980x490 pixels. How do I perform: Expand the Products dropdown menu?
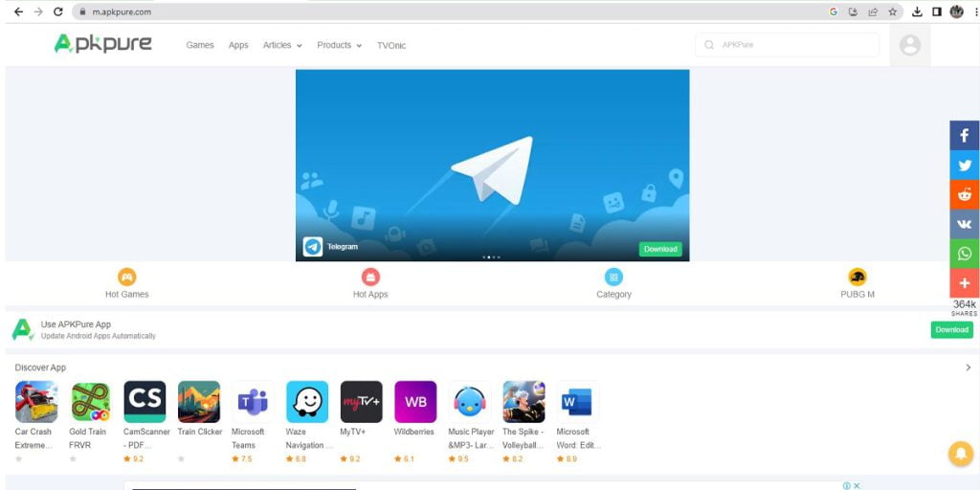tap(340, 45)
